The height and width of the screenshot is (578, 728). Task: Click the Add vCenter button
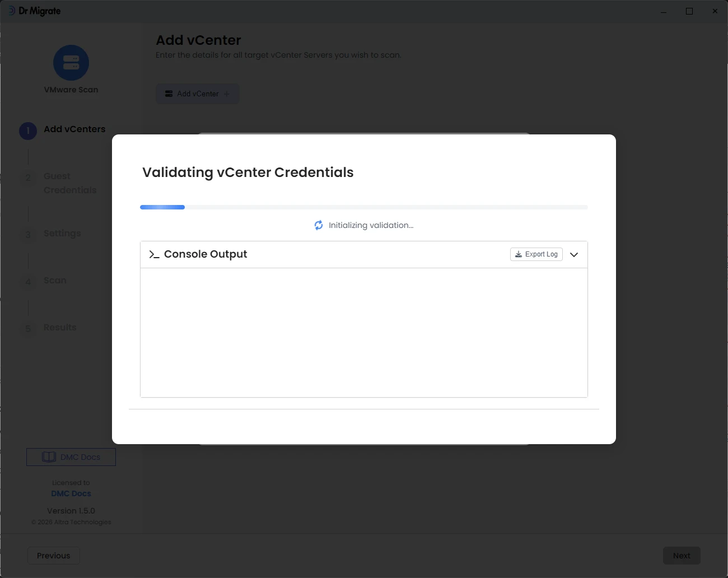198,94
